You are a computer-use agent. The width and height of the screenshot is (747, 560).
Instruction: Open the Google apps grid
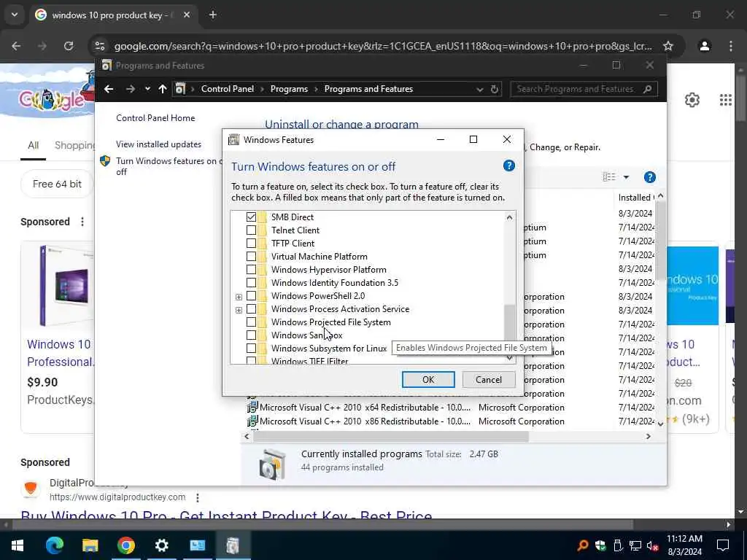(726, 100)
